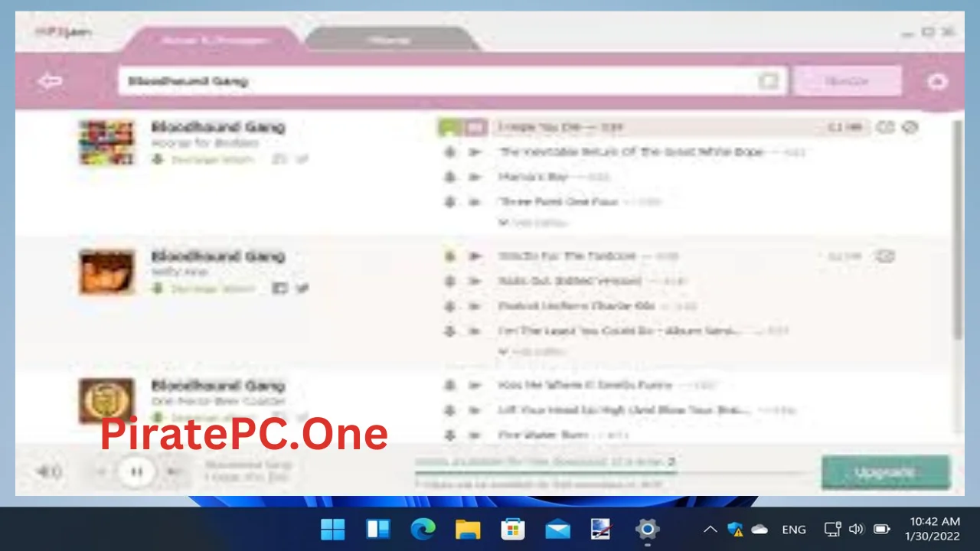Click the rightmost icon on I Hope You Die row

pos(910,127)
